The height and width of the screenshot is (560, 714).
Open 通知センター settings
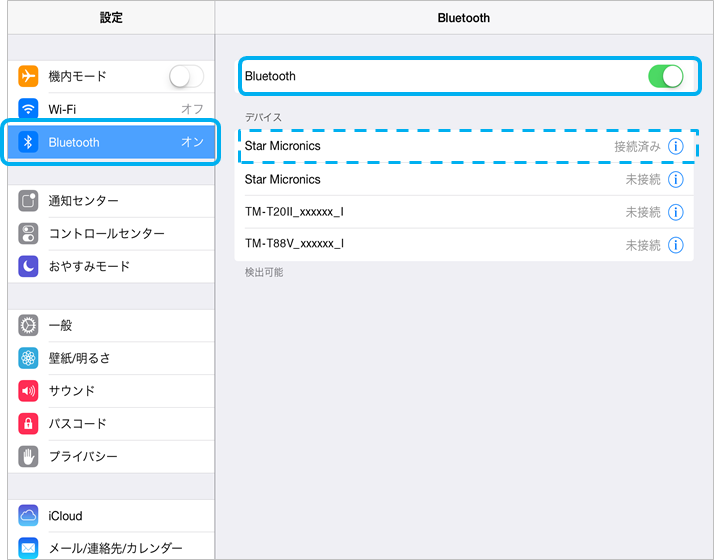111,201
